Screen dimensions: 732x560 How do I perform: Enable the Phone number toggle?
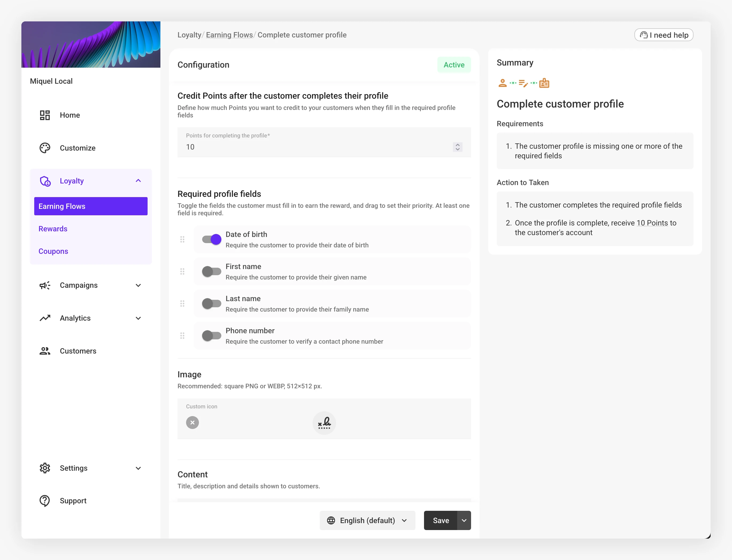coord(211,336)
